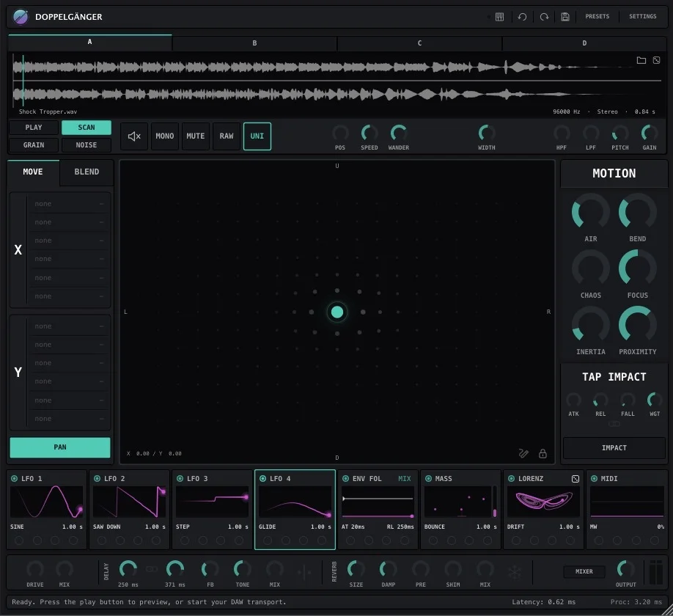
Task: Click the muted speaker icon
Action: [134, 136]
